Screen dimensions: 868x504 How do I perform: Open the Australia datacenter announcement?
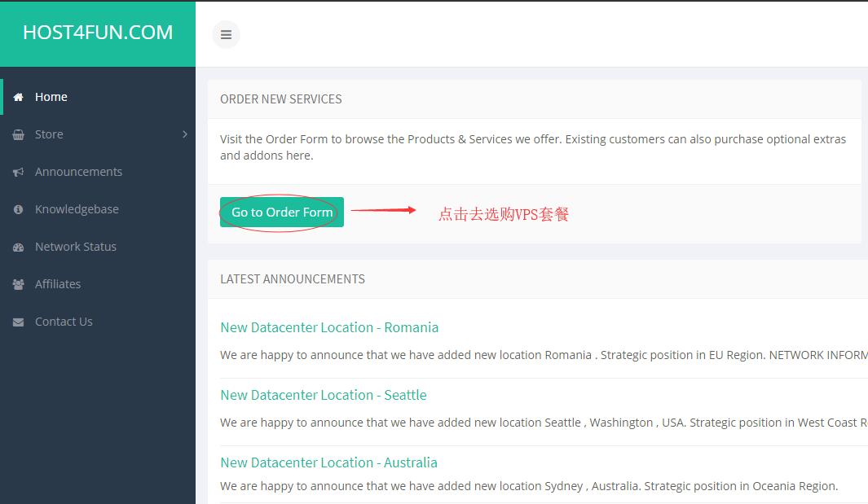pos(328,462)
